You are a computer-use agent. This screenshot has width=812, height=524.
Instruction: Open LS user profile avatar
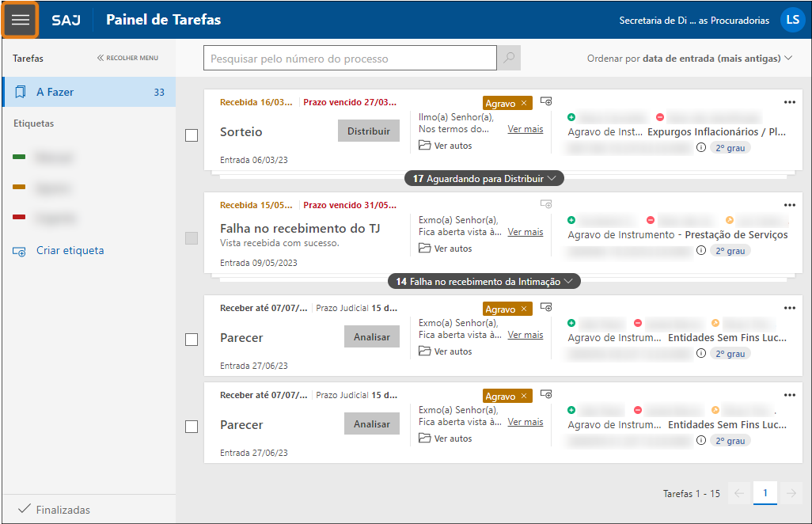[x=791, y=21]
